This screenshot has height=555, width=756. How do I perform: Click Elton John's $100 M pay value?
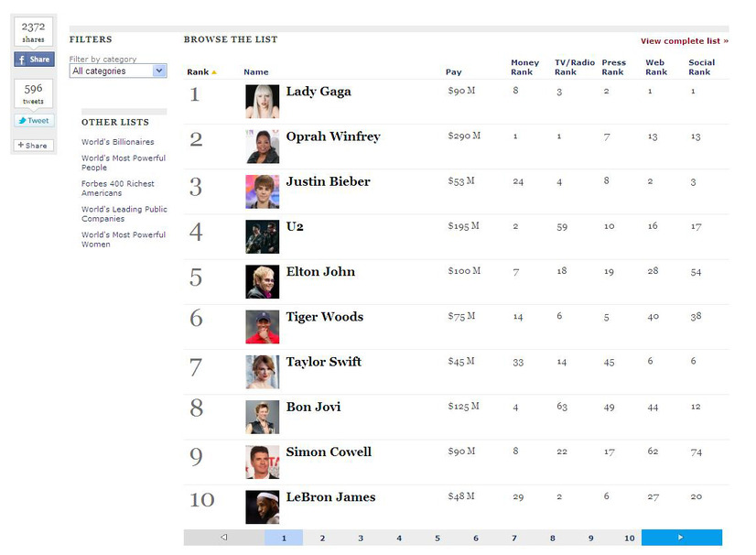tap(464, 271)
